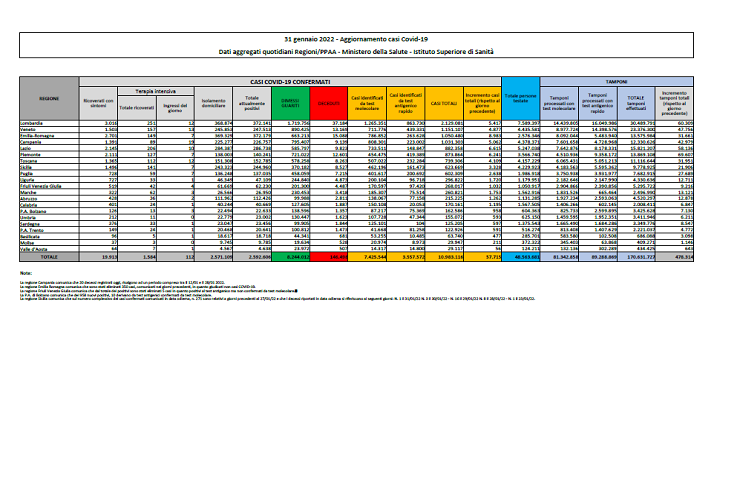Click the red DECEDUTI column header
Image resolution: width=740 pixels, height=480 pixels.
(330, 102)
